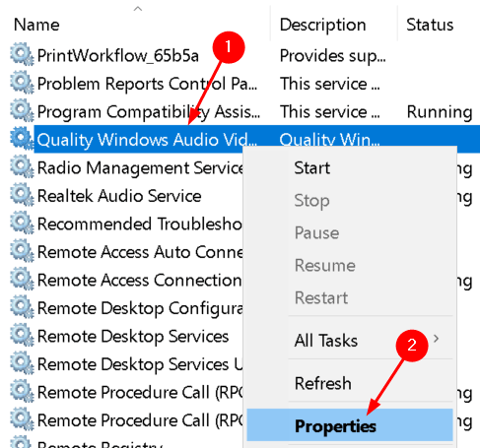Image resolution: width=480 pixels, height=448 pixels.
Task: Sort by Description column header
Action: (322, 25)
